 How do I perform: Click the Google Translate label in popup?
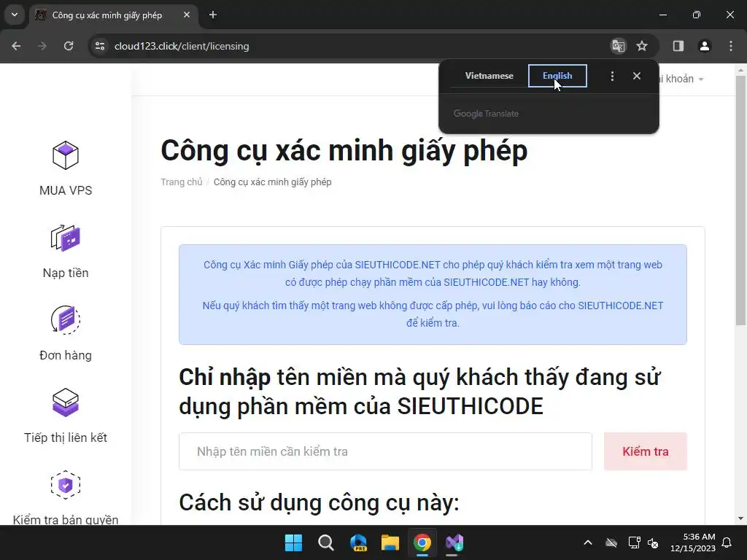(x=486, y=114)
